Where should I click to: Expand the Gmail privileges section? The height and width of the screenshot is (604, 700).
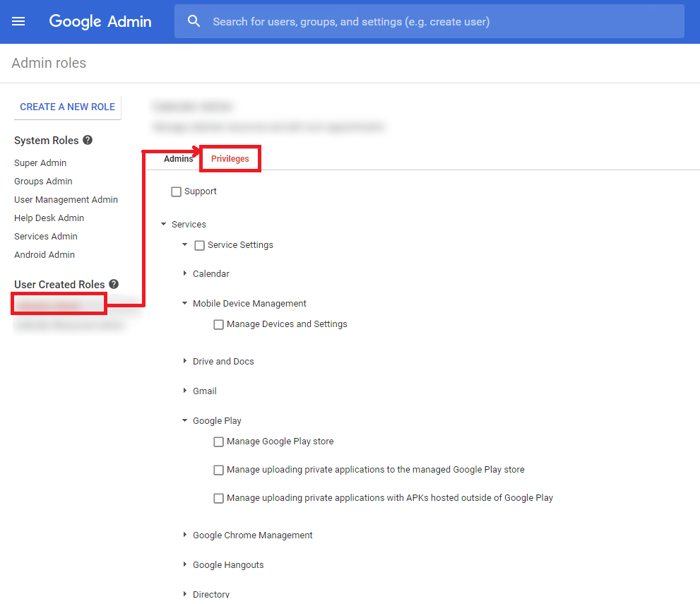coord(185,391)
